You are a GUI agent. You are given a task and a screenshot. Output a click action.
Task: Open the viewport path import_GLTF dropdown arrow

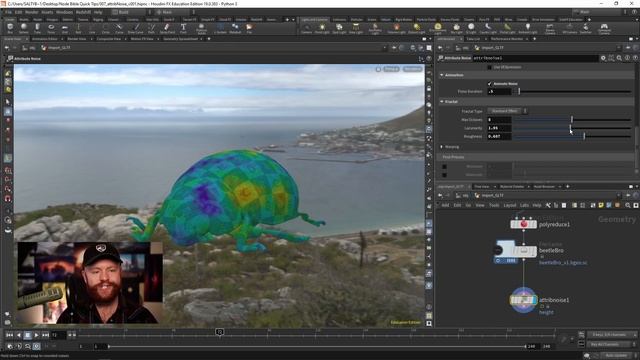coord(384,48)
